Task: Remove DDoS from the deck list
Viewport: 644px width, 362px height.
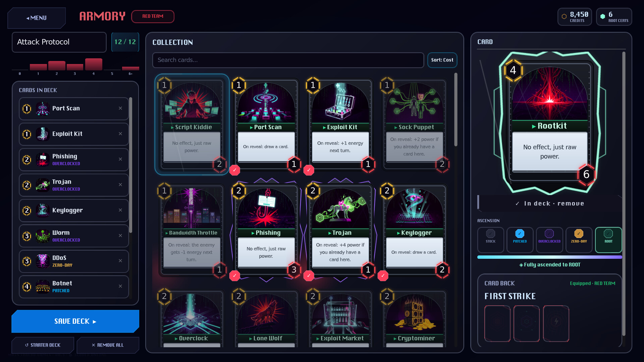Action: point(120,261)
